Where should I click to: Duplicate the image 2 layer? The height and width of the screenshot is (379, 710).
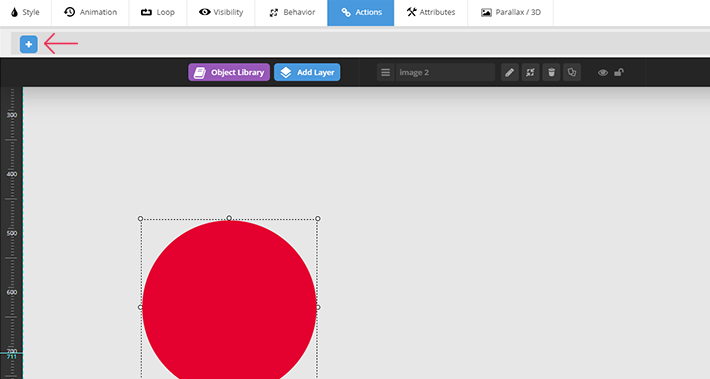tap(572, 72)
